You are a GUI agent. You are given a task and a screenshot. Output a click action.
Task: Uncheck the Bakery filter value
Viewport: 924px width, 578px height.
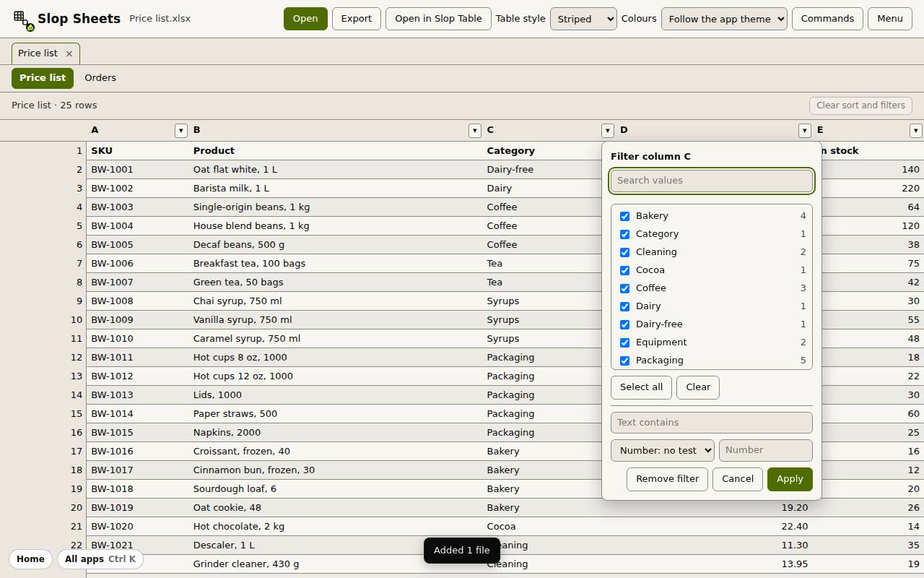click(x=624, y=216)
